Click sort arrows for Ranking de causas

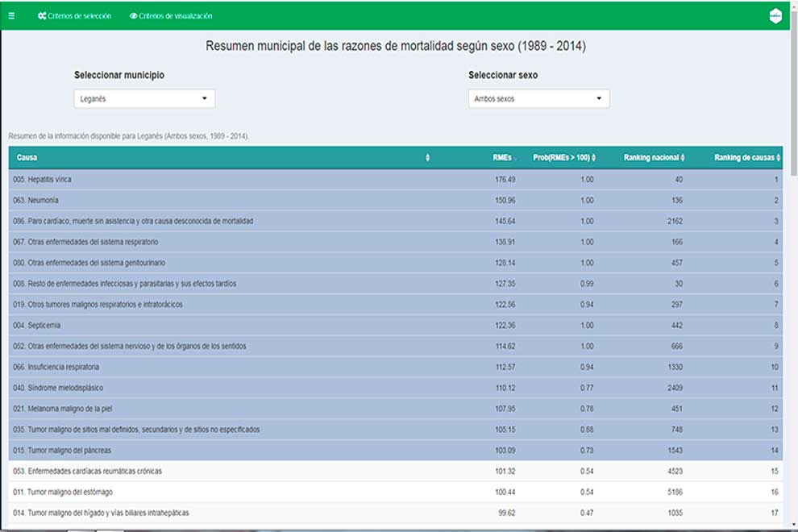click(778, 158)
